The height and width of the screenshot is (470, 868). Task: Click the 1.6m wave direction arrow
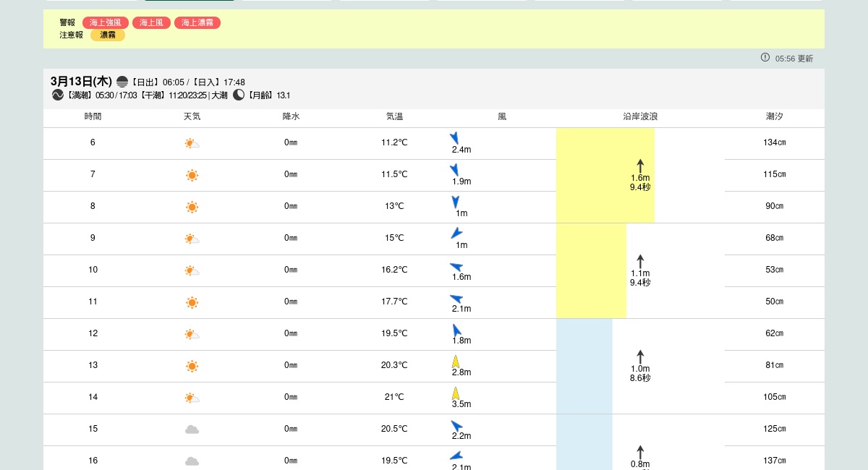pos(640,166)
